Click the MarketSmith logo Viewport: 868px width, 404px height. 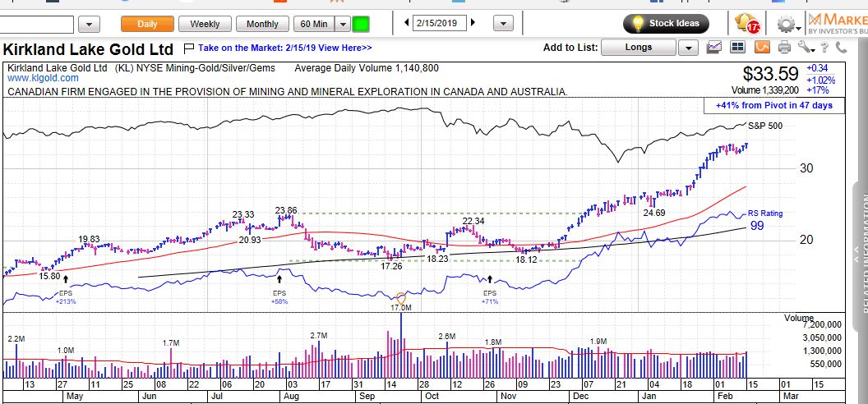click(838, 23)
